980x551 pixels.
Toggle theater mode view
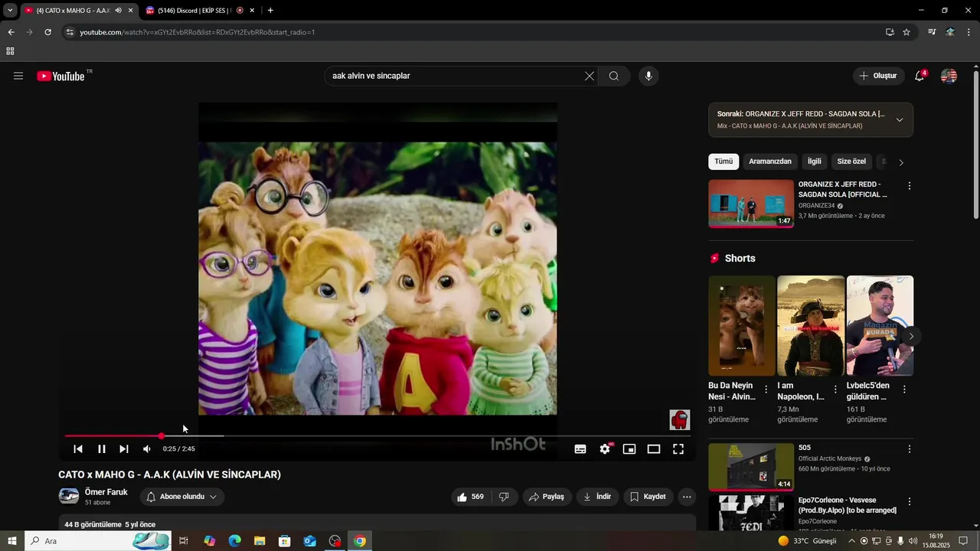[x=654, y=449]
